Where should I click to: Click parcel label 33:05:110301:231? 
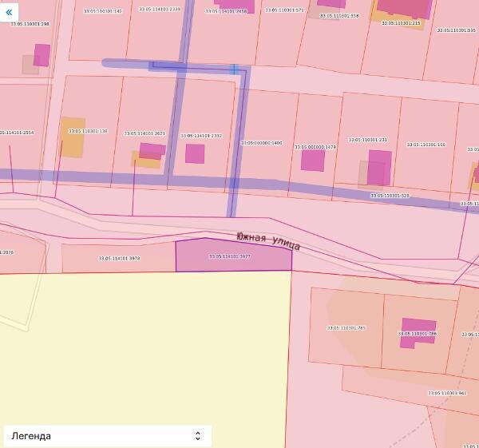point(368,140)
